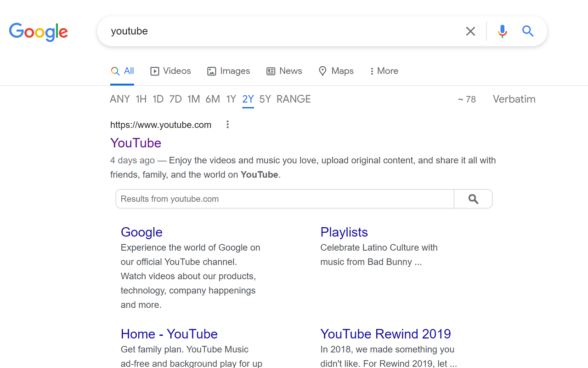Screen dimensions: 588x368
Task: Select the 2Y time filter
Action: tap(248, 99)
